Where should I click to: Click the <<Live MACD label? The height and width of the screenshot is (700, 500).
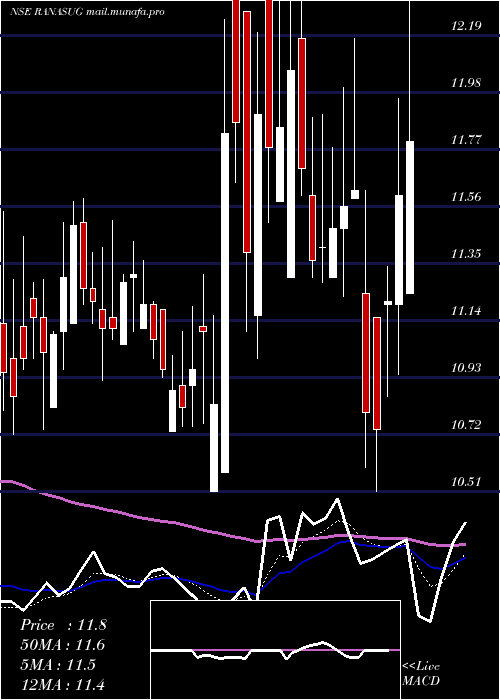point(421,674)
